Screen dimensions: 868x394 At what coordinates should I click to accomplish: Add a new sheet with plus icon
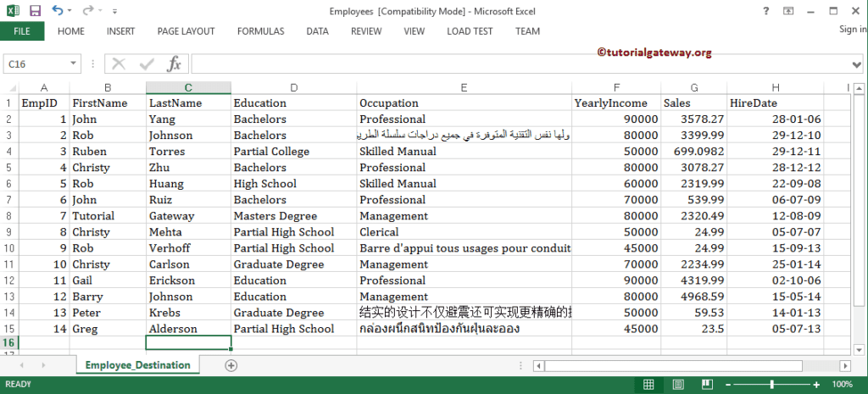point(231,365)
